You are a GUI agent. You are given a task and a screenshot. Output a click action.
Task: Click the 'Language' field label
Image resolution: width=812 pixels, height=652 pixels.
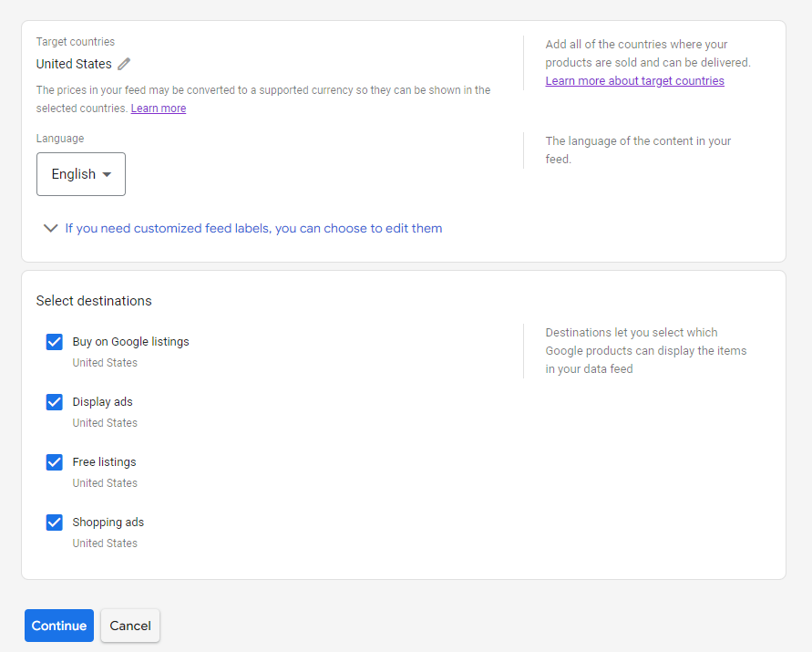[60, 139]
